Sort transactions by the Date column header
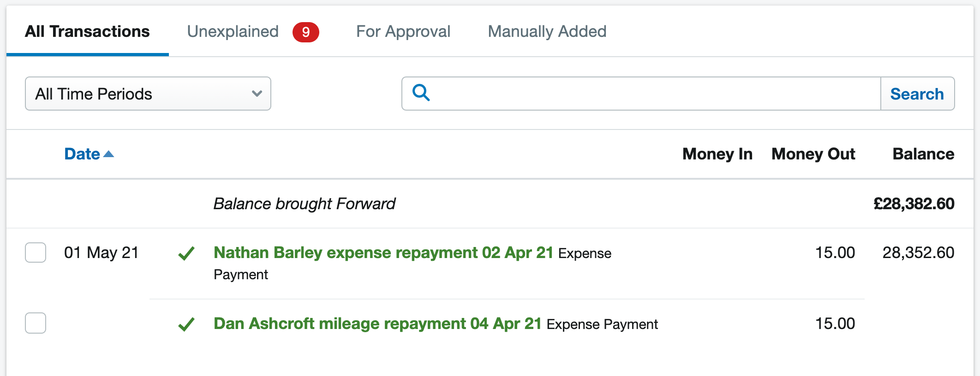 coord(82,154)
